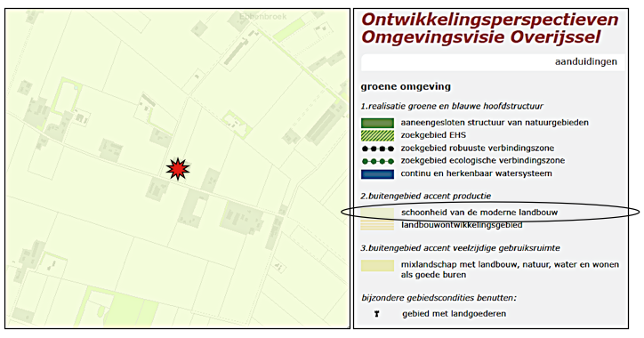Click '1.realisatie groene en blauwe hoofdstructuur' heading
Image resolution: width=644 pixels, height=338 pixels.
tap(452, 107)
